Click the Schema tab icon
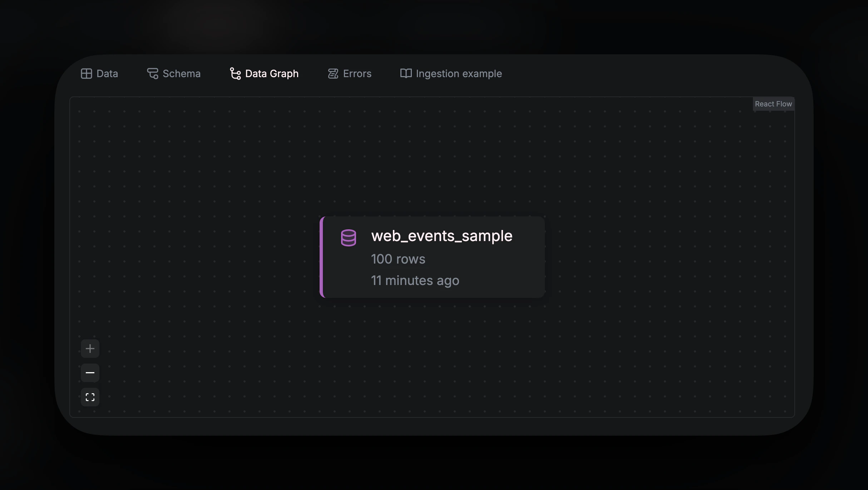Viewport: 868px width, 490px height. (x=153, y=74)
